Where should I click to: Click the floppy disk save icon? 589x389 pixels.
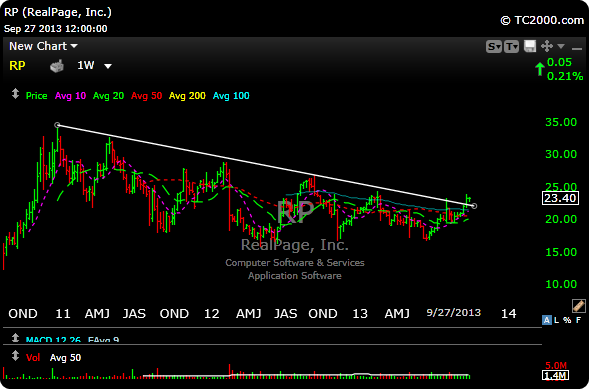pos(530,47)
